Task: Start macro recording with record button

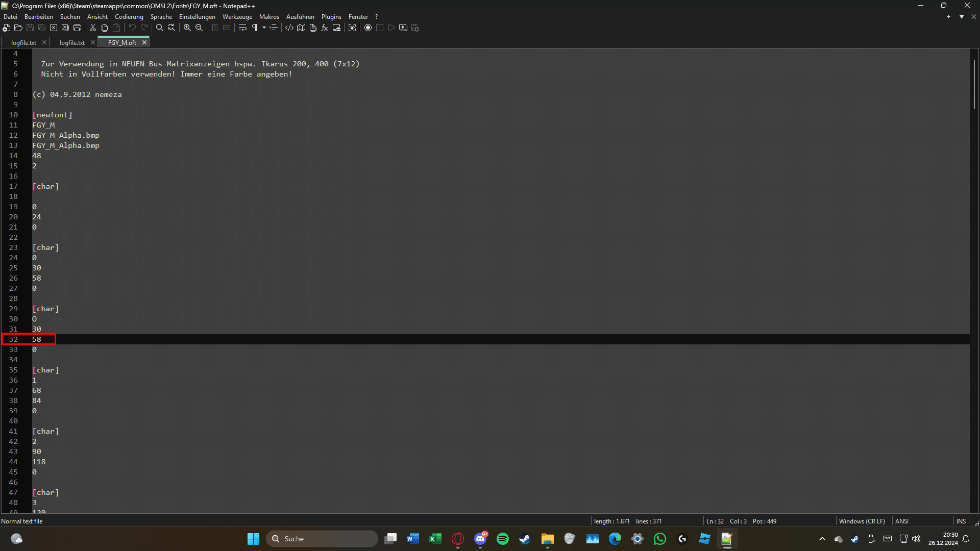Action: pyautogui.click(x=368, y=28)
